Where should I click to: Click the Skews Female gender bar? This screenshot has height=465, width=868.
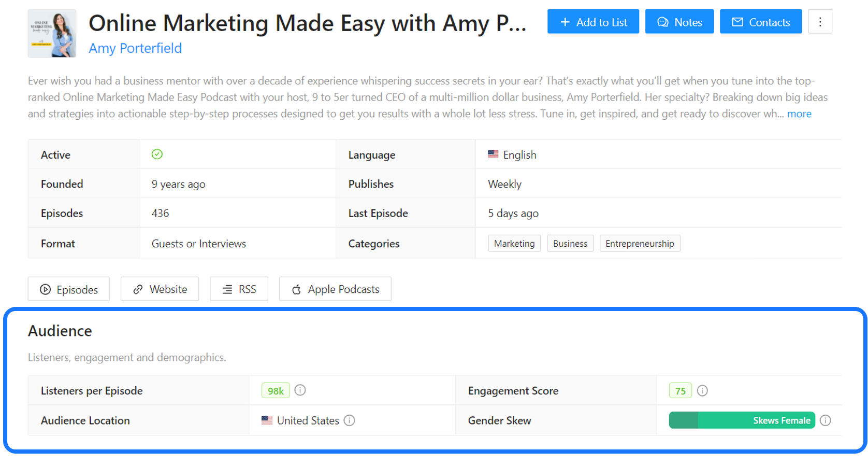tap(742, 420)
